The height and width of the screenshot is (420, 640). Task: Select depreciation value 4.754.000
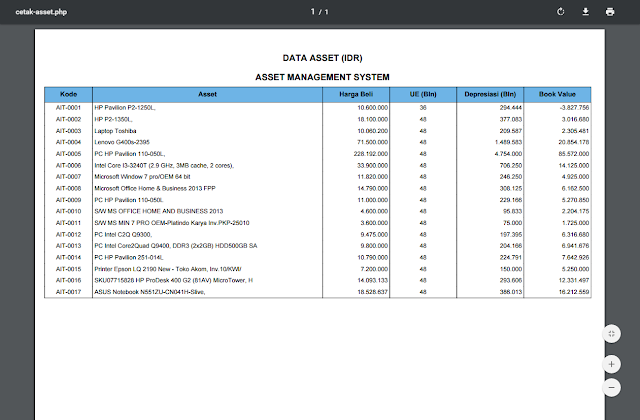point(508,154)
